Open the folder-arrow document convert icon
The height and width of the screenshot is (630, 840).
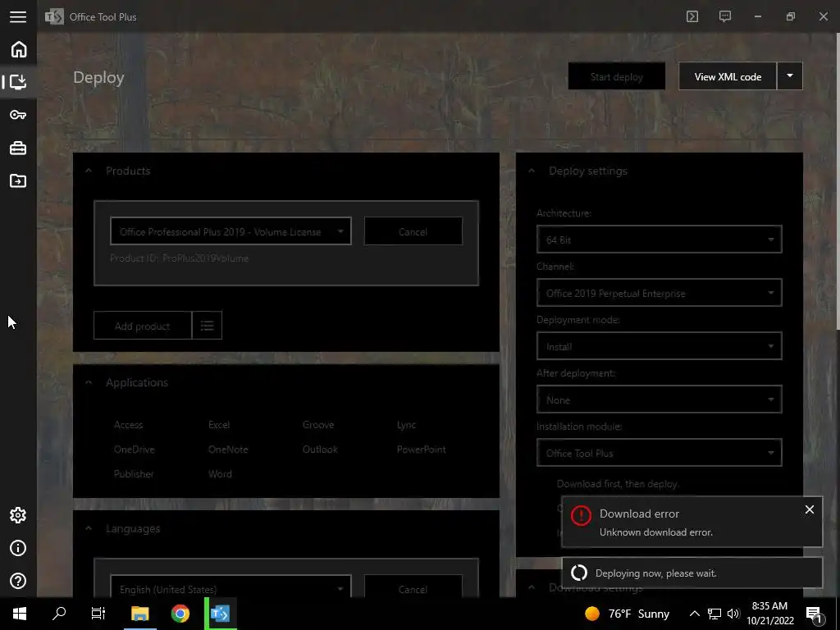point(18,180)
